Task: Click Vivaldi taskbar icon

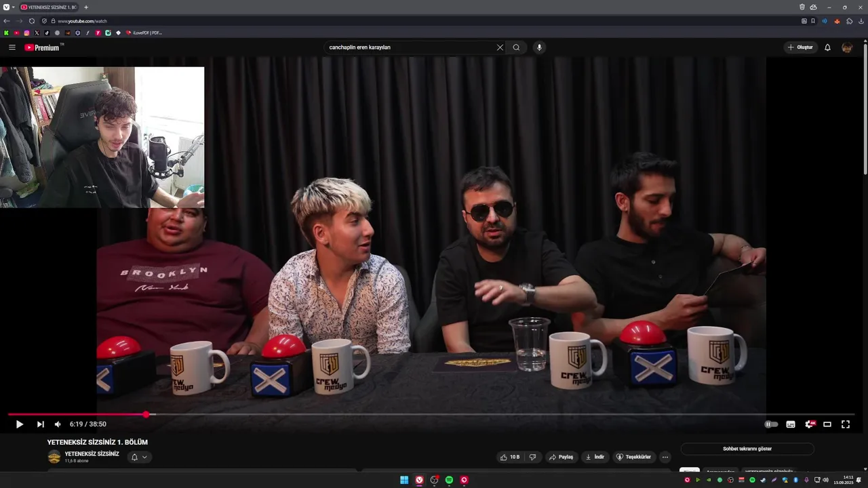Action: pyautogui.click(x=419, y=480)
